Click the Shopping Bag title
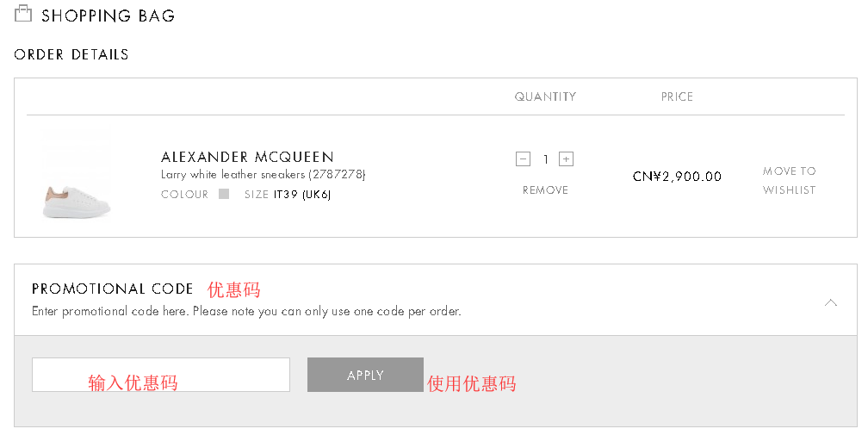868x435 pixels. click(108, 16)
